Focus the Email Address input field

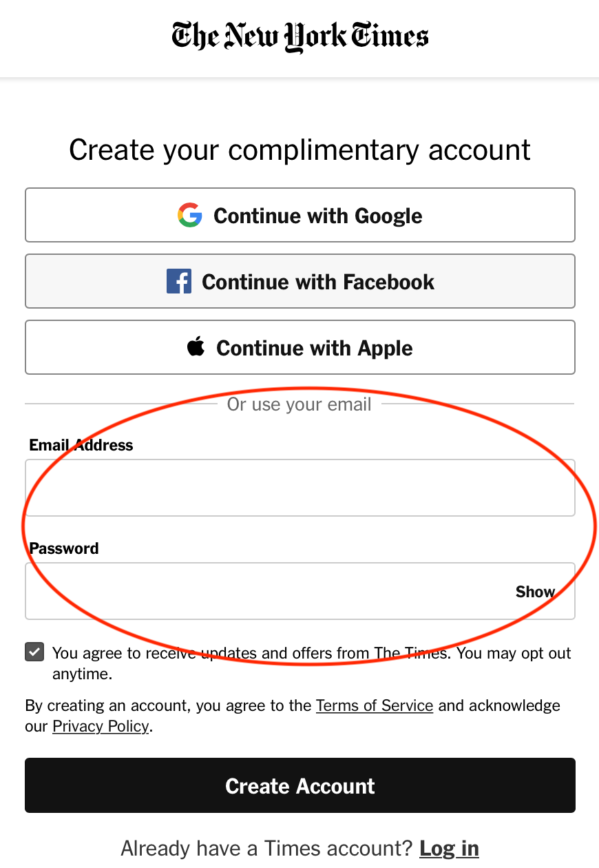click(299, 488)
